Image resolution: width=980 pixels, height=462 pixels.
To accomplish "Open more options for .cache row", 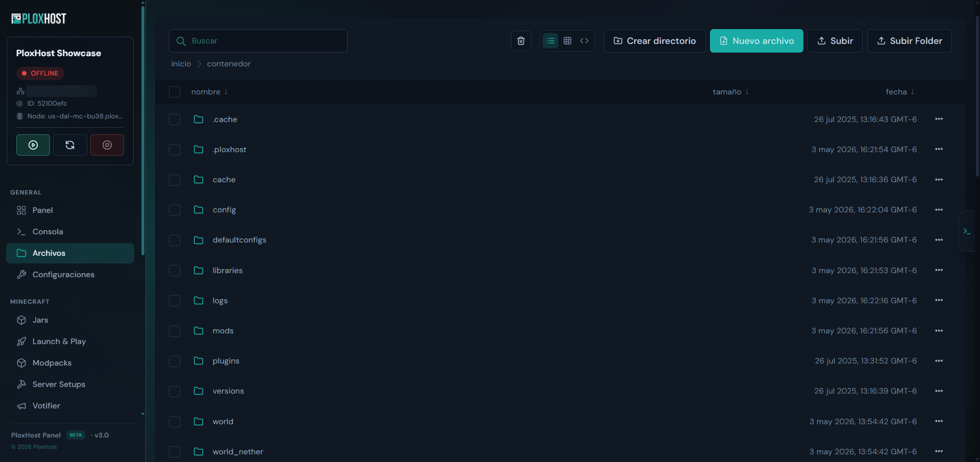I will (x=939, y=119).
